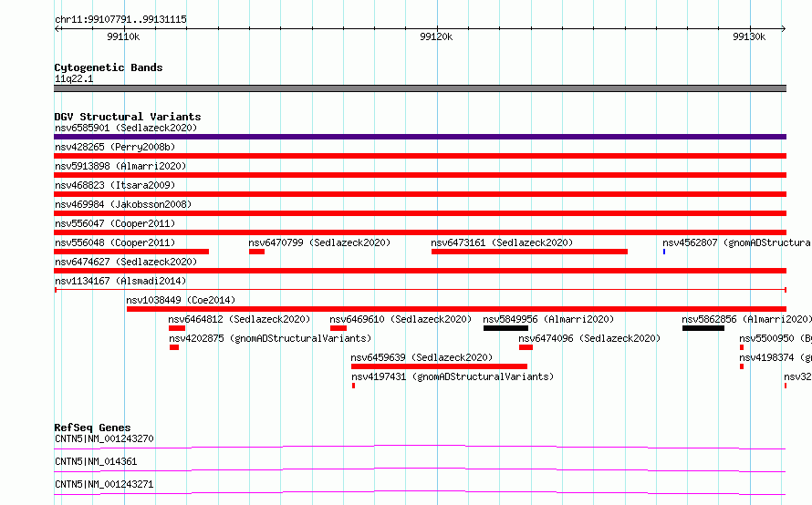Click the nsv1038449 (Coe2014) label
Screen dimensions: 812x505
tap(181, 300)
